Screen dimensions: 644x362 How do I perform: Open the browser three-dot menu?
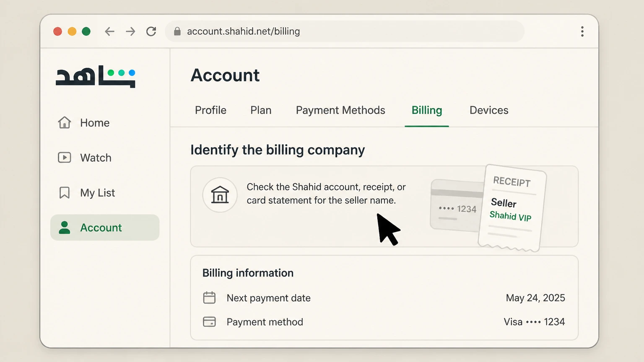click(582, 31)
